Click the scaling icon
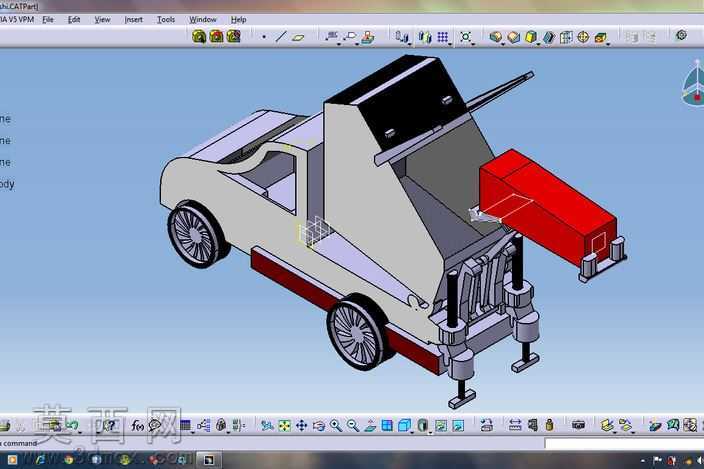This screenshot has height=469, width=704. (x=466, y=37)
